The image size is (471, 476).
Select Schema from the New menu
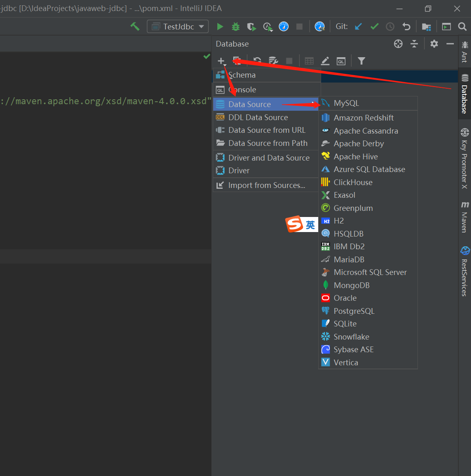point(267,75)
